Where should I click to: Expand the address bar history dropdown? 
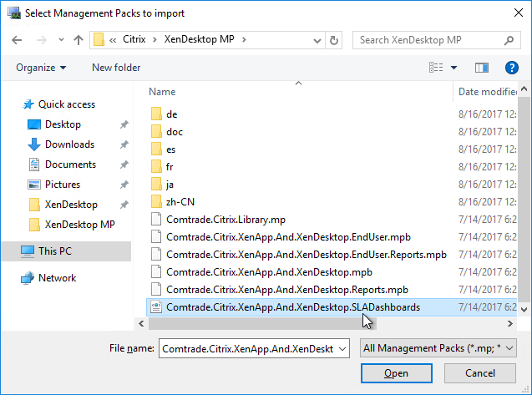317,40
